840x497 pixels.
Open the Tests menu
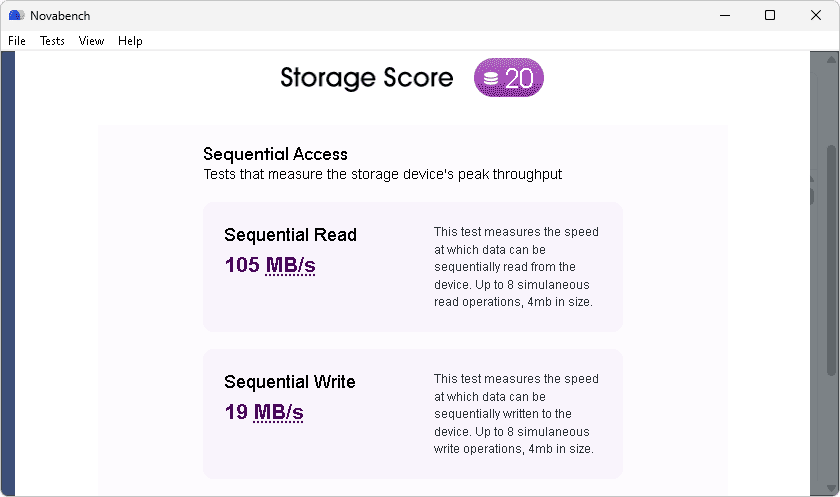[52, 41]
